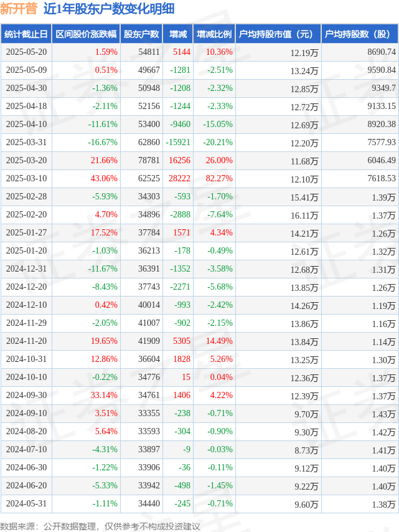Select the 2025-05-20 date cell

point(26,52)
